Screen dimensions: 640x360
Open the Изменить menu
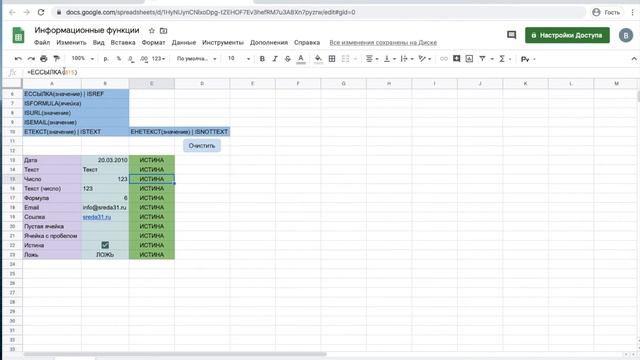pos(71,42)
